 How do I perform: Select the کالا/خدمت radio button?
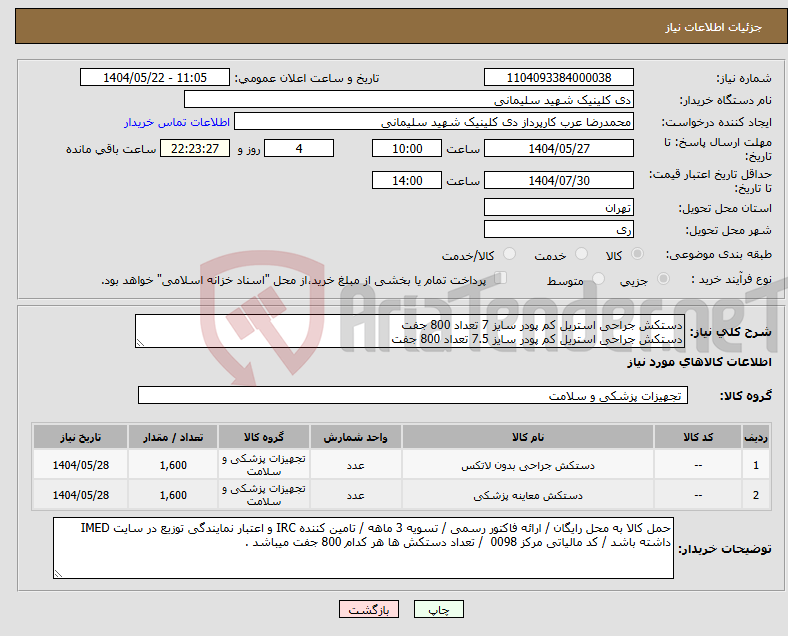(510, 254)
